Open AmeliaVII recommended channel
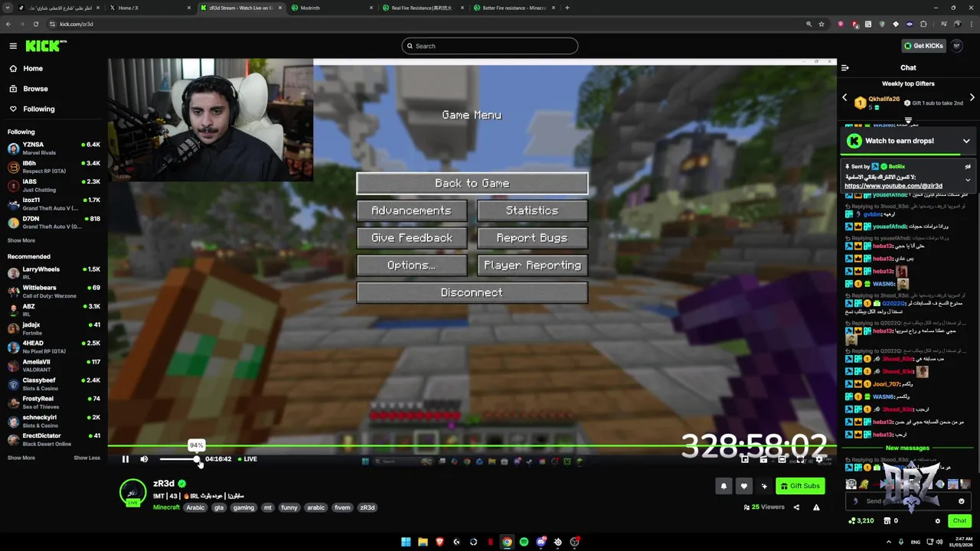The image size is (980, 551). pyautogui.click(x=54, y=365)
